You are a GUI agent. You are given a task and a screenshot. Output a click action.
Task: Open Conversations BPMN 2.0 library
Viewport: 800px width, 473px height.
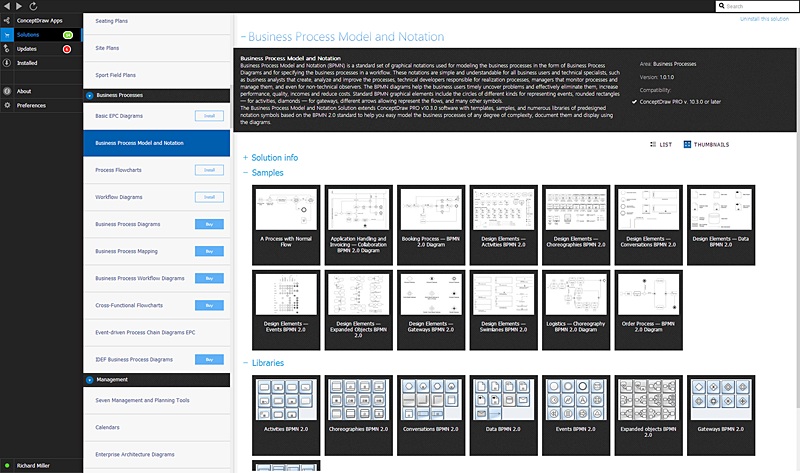pos(431,415)
